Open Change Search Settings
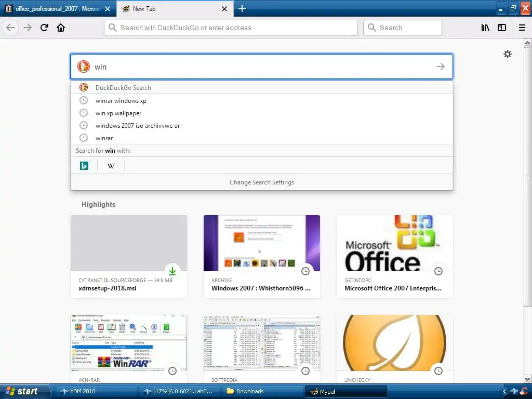This screenshot has width=532, height=399. pyautogui.click(x=262, y=182)
